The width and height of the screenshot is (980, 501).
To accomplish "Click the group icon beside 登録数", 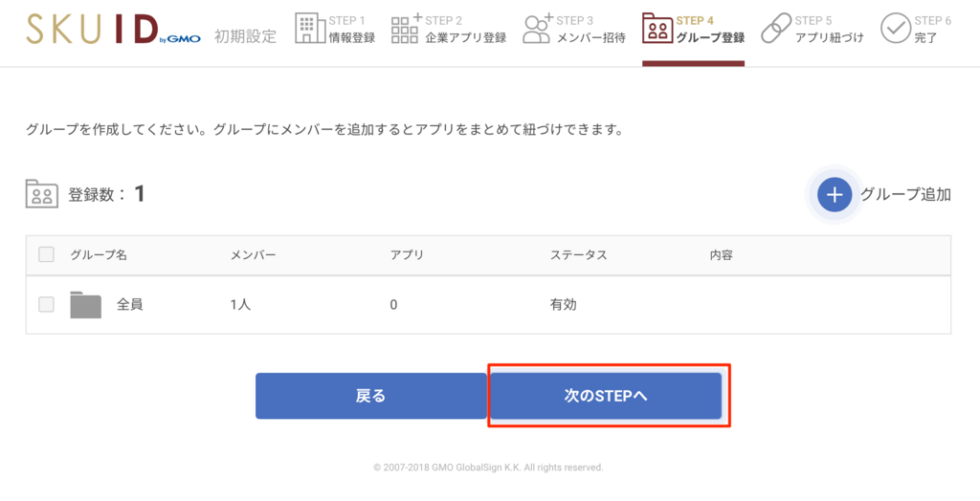I will pos(42,194).
